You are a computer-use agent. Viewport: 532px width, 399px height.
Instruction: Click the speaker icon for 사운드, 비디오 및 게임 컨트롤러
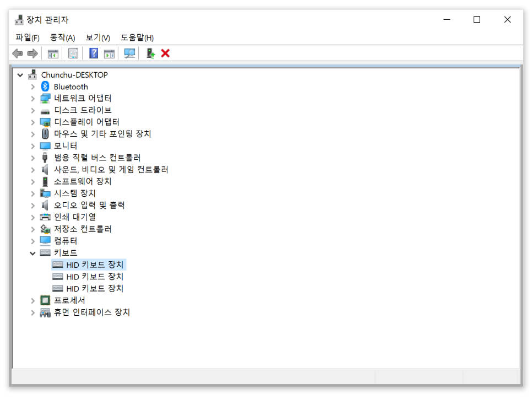click(45, 169)
